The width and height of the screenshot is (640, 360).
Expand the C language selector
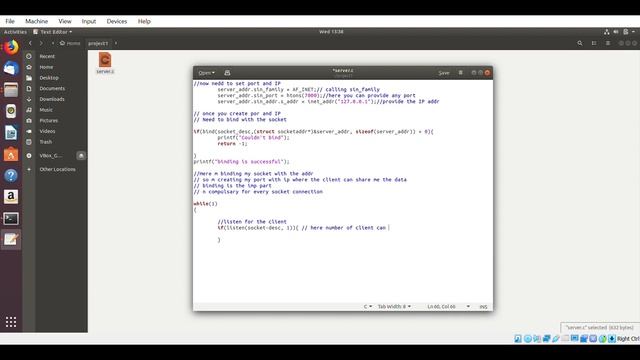(x=367, y=307)
